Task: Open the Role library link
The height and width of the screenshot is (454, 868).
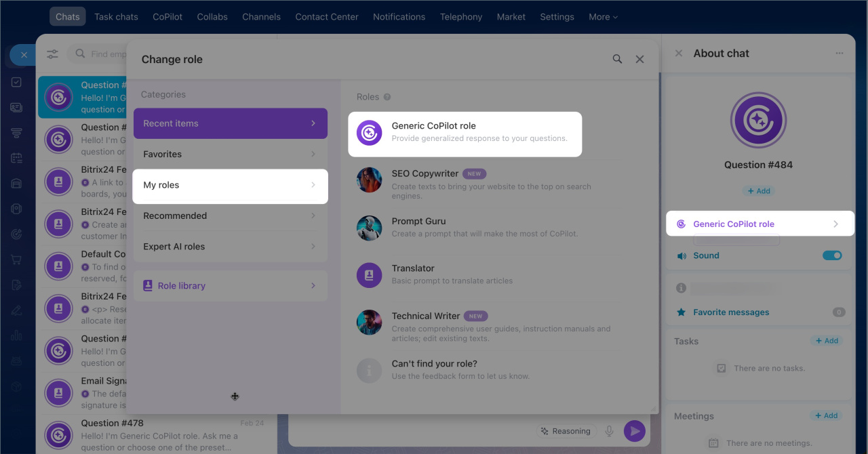Action: [230, 286]
